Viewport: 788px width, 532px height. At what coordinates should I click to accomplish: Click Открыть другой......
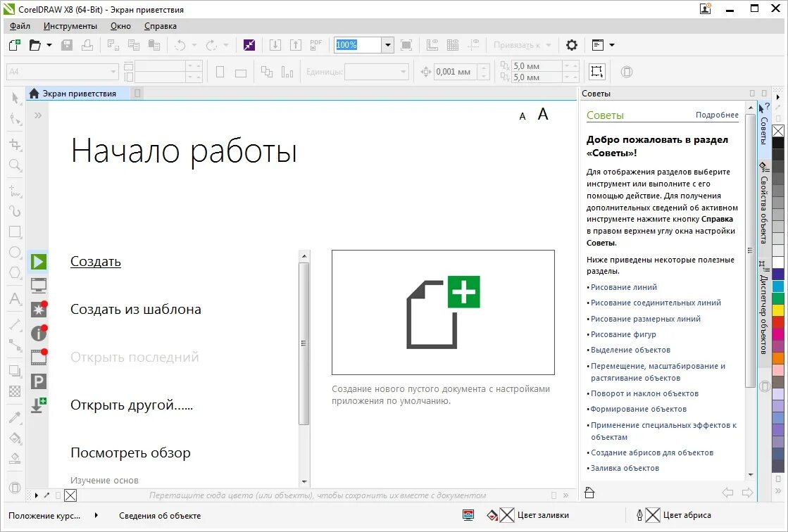click(132, 405)
